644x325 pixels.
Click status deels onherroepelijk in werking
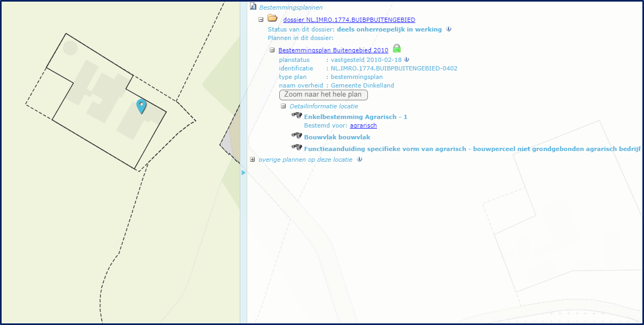pyautogui.click(x=389, y=29)
